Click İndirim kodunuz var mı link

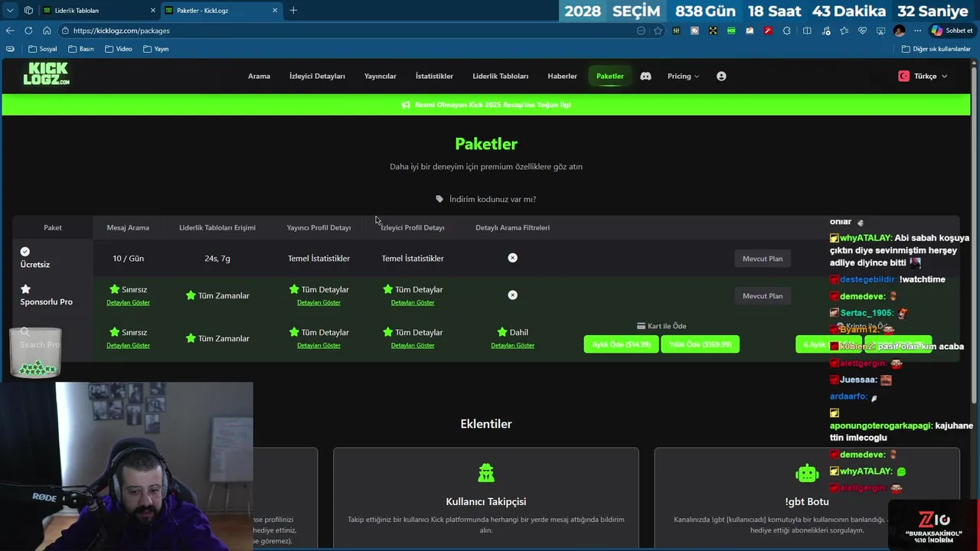(492, 199)
